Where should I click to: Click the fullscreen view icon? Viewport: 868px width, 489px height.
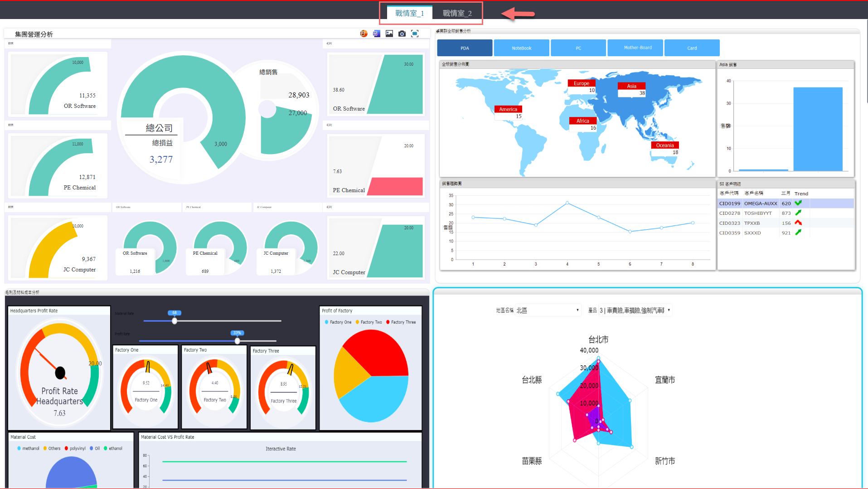click(414, 34)
